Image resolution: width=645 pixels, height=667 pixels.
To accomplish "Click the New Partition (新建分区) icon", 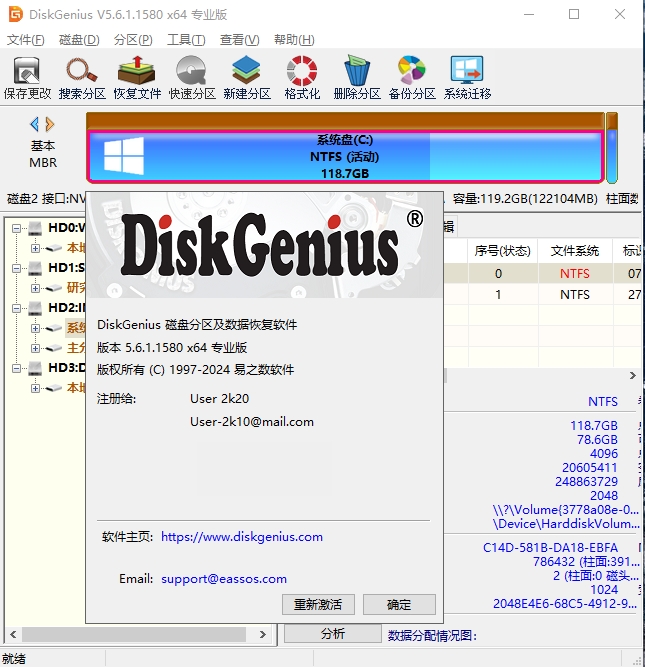I will click(x=247, y=77).
